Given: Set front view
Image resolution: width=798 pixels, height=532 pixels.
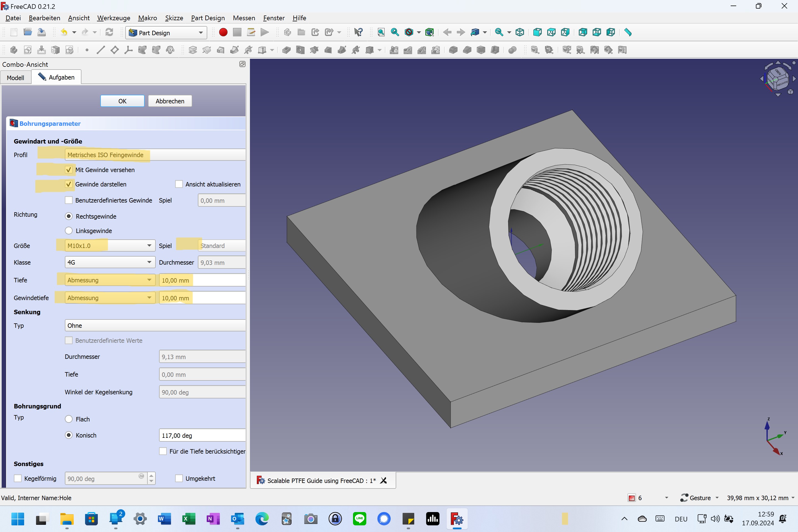Looking at the screenshot, I should pyautogui.click(x=538, y=32).
